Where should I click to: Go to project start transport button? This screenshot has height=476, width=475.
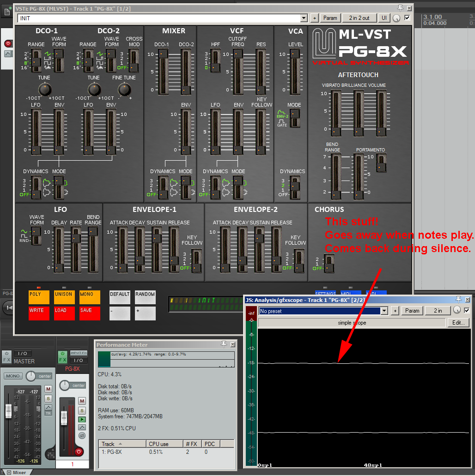(x=9, y=307)
